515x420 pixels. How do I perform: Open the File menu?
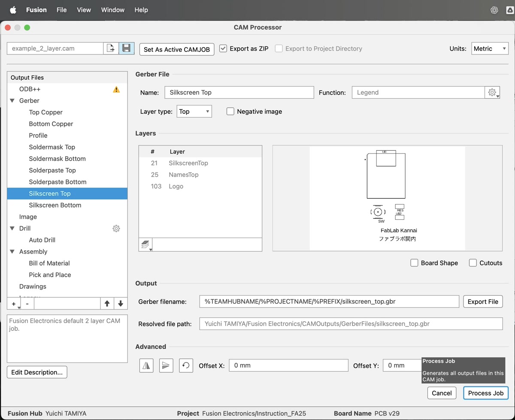62,10
